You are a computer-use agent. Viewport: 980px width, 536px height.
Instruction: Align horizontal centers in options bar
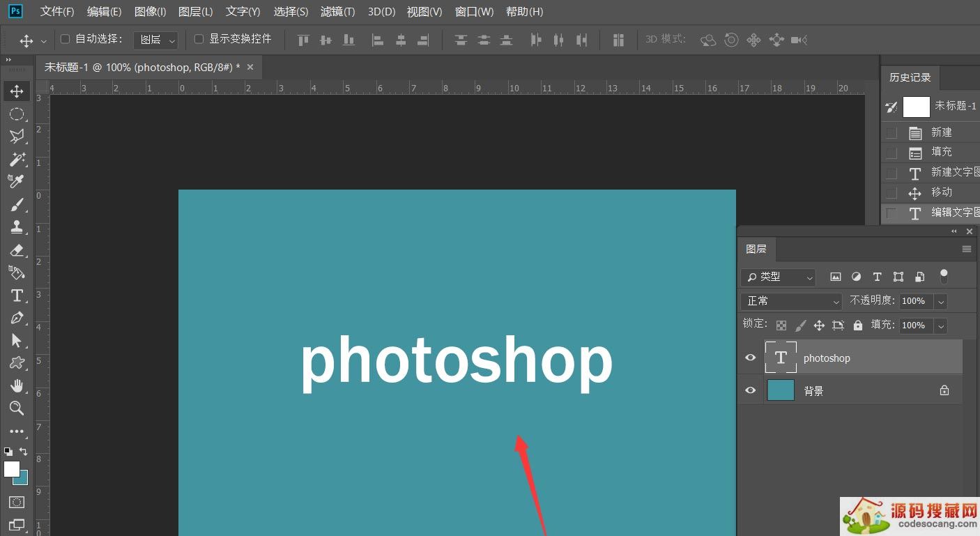click(401, 40)
